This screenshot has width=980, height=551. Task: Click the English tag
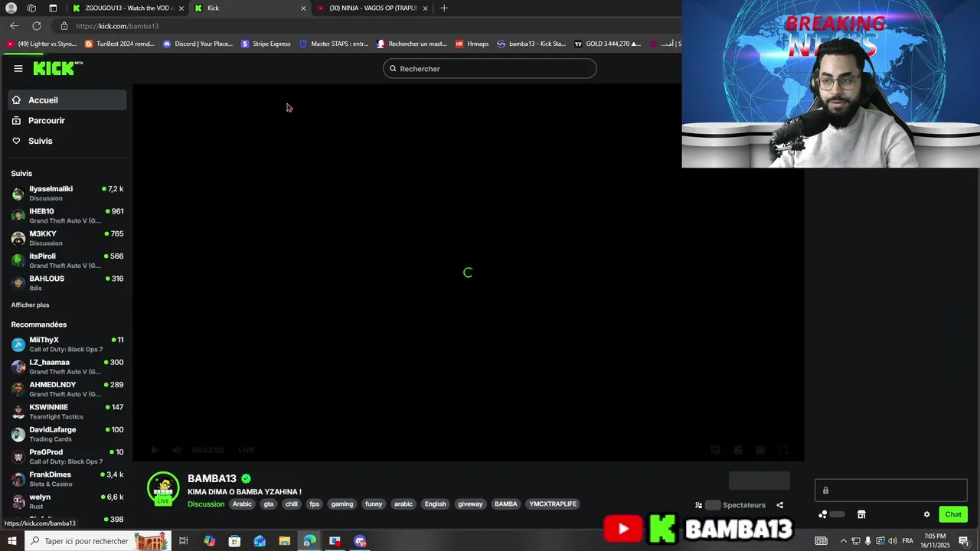coord(435,504)
